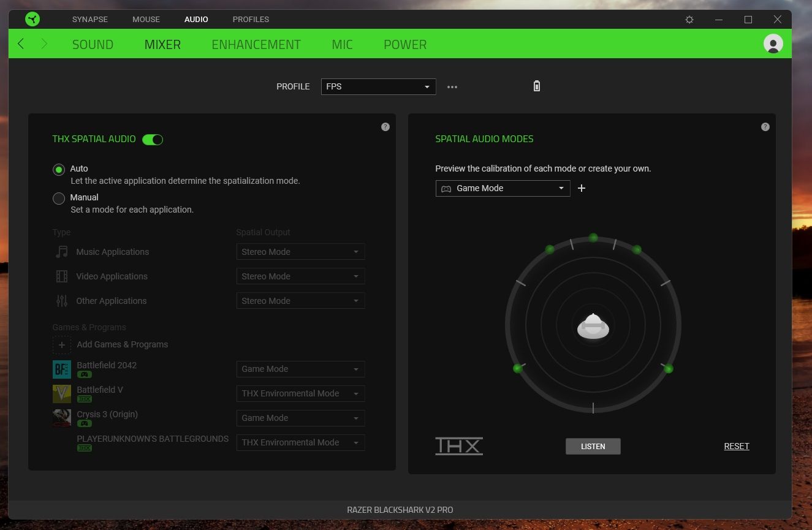Open the MIXER sub-tab
Image resolution: width=812 pixels, height=530 pixels.
coord(162,44)
